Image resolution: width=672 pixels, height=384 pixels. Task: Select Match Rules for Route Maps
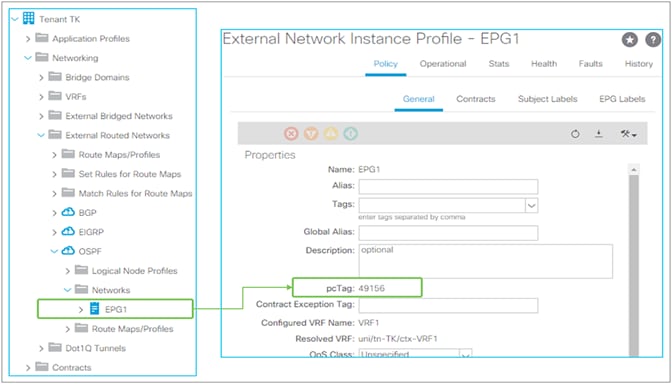135,193
